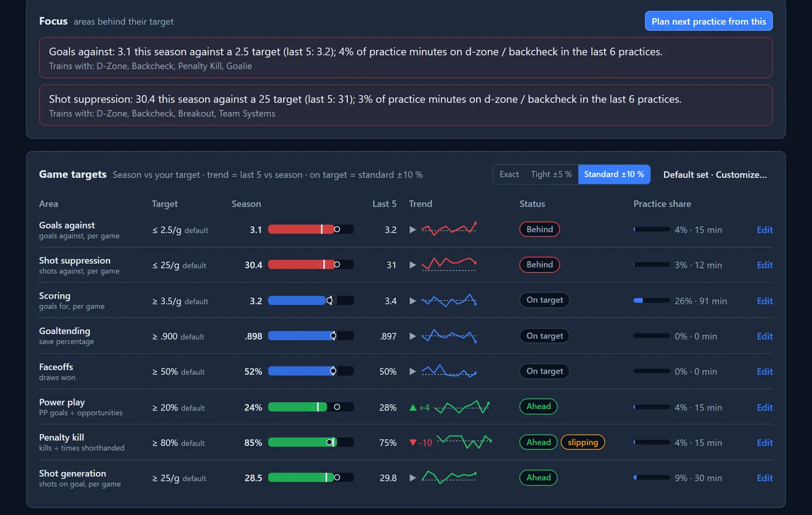The width and height of the screenshot is (812, 515).
Task: Click the flat trend arrow for Faceoffs
Action: pyautogui.click(x=412, y=372)
